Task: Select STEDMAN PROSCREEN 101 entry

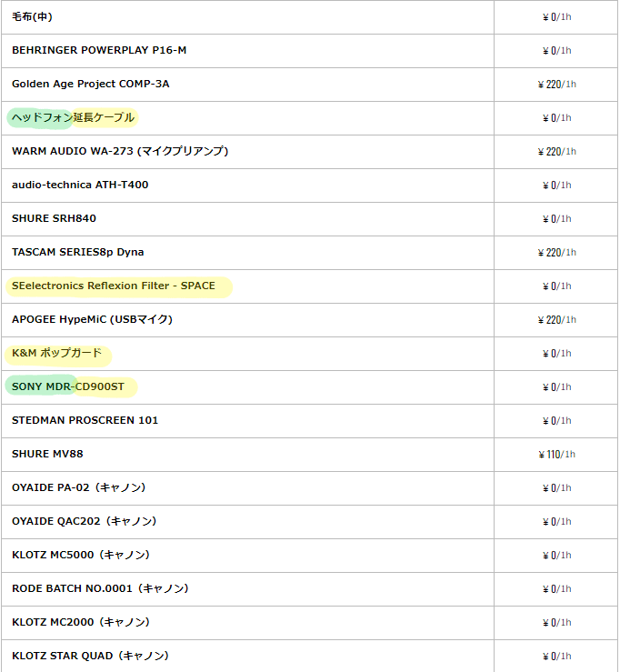Action: [85, 420]
